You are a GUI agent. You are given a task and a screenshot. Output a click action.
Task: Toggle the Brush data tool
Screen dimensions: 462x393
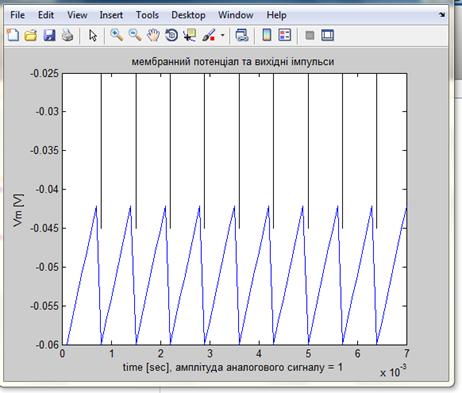[209, 35]
